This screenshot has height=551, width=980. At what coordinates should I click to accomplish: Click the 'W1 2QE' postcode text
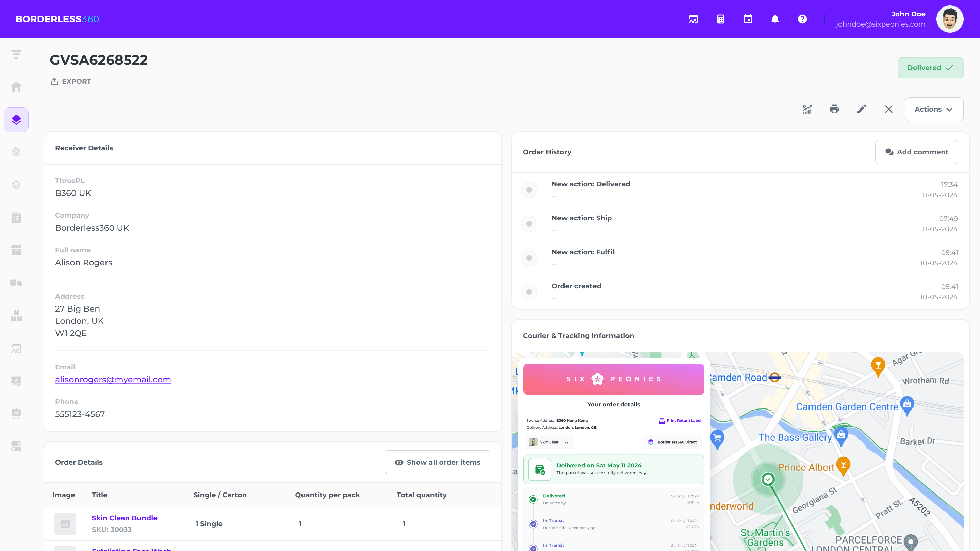(x=71, y=333)
